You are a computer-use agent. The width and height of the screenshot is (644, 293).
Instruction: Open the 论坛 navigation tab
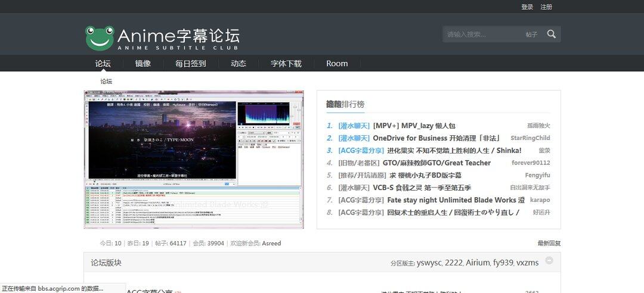[103, 64]
